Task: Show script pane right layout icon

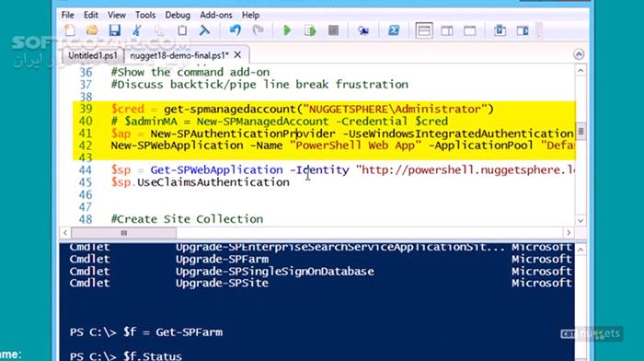Action: point(447,30)
